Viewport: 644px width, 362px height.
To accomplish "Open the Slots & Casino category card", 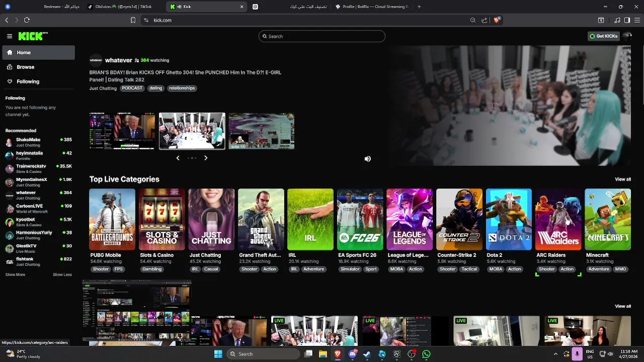I will click(x=162, y=219).
